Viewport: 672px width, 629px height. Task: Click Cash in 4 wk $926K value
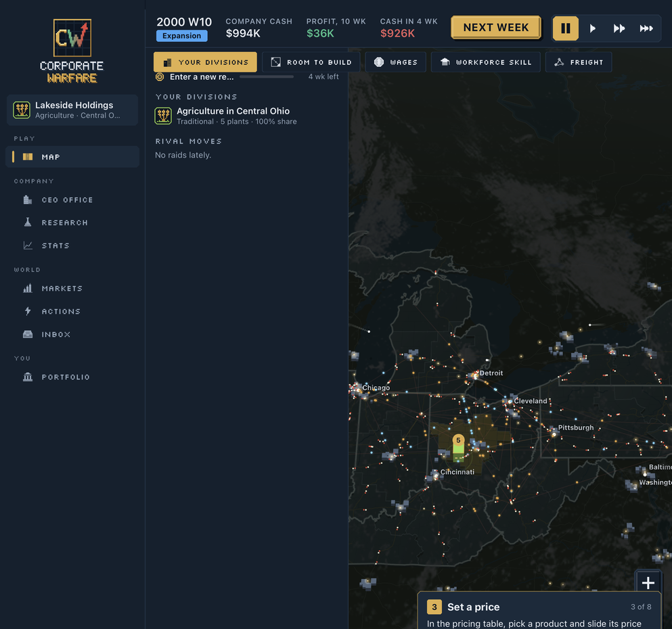(397, 33)
